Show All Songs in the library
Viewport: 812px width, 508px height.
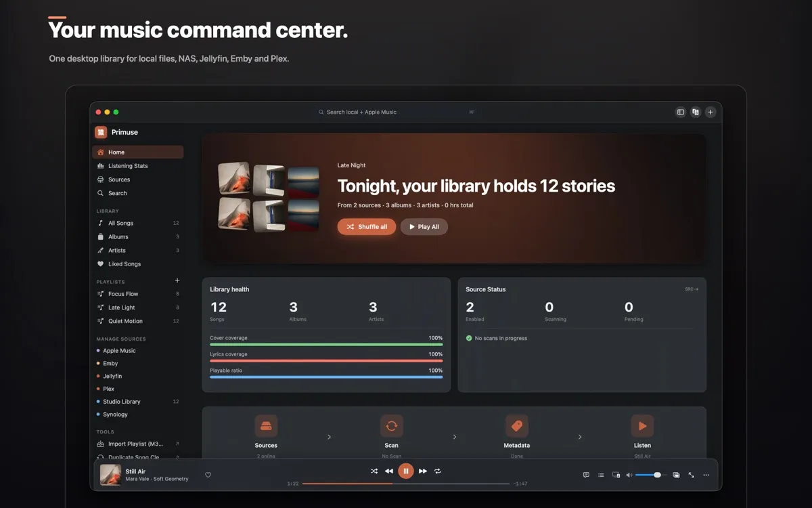(x=138, y=223)
